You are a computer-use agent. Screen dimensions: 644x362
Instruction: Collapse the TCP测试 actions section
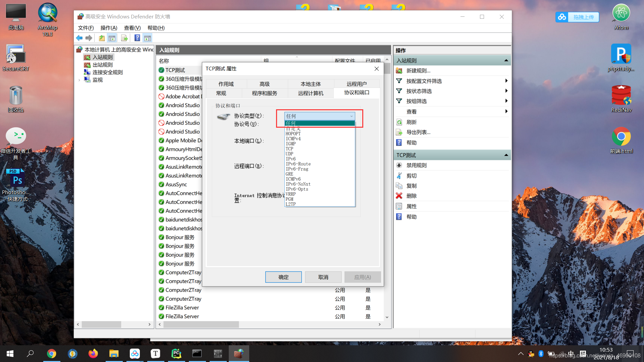pos(506,155)
